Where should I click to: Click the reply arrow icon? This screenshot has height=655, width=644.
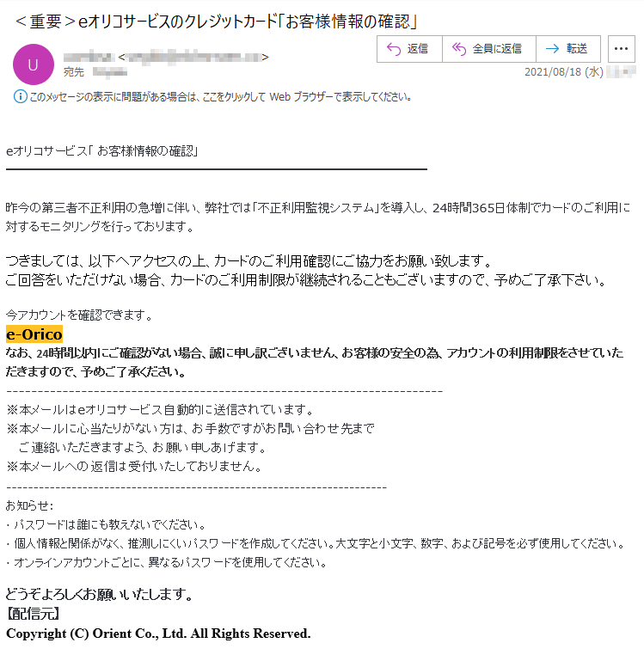394,49
